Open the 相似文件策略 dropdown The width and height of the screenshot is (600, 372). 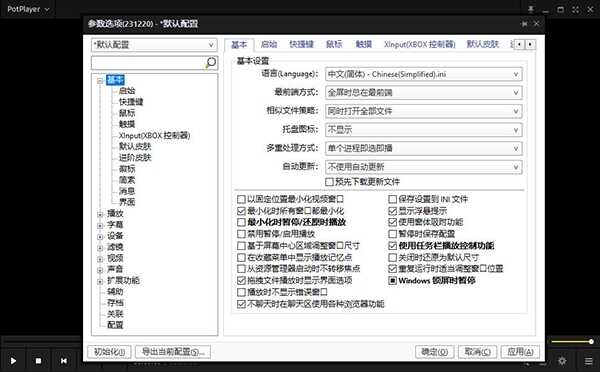(x=424, y=111)
